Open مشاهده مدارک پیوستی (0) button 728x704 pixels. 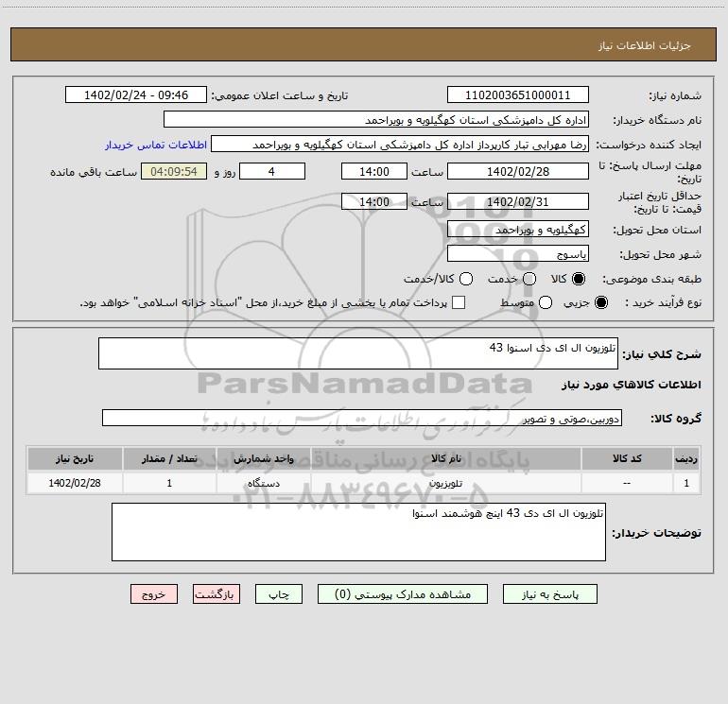403,594
